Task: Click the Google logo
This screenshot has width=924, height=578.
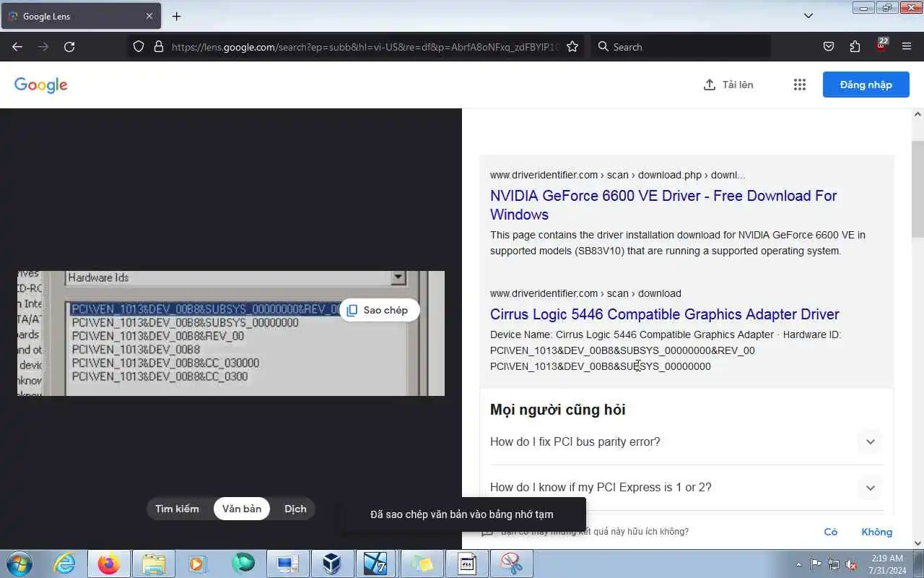Action: tap(40, 85)
